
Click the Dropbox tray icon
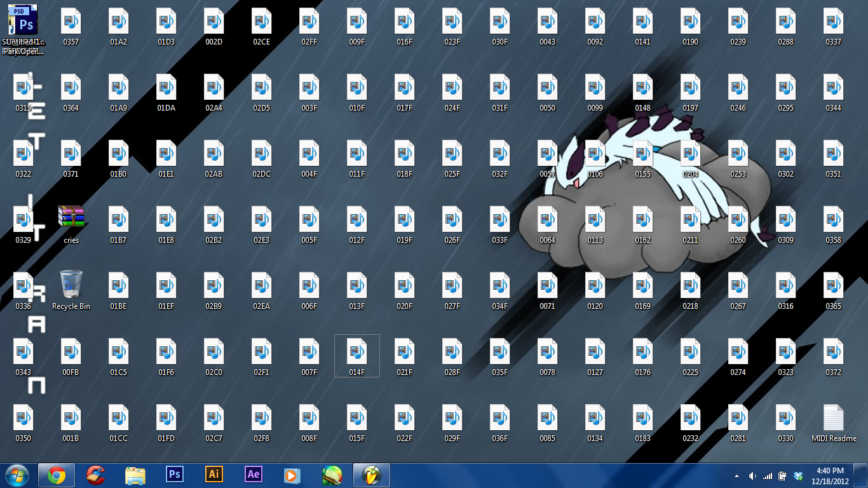(x=798, y=476)
